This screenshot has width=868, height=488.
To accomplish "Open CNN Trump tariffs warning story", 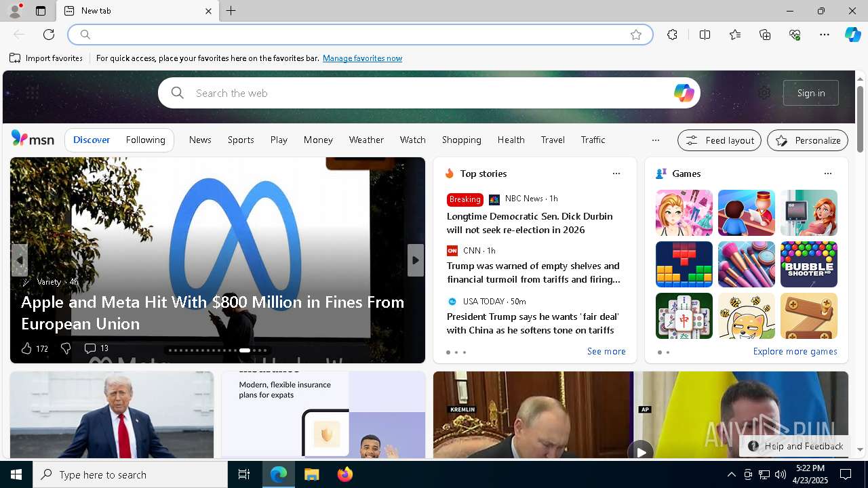I will pyautogui.click(x=533, y=272).
